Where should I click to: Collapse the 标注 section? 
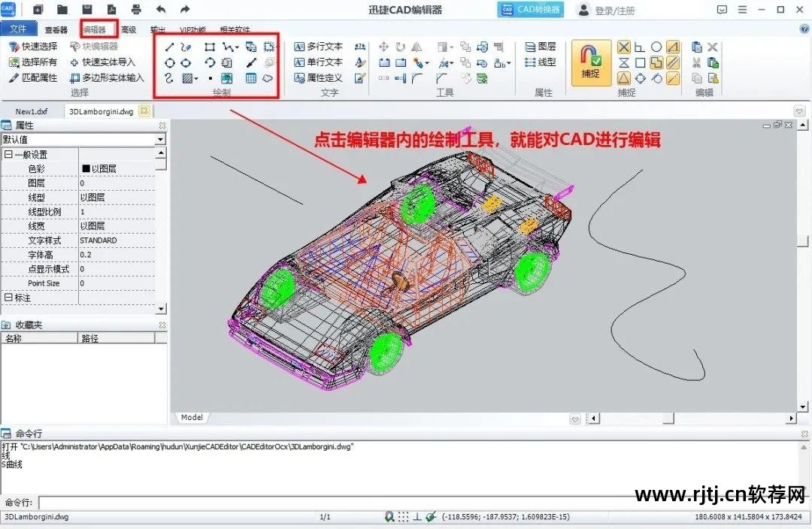pyautogui.click(x=8, y=298)
